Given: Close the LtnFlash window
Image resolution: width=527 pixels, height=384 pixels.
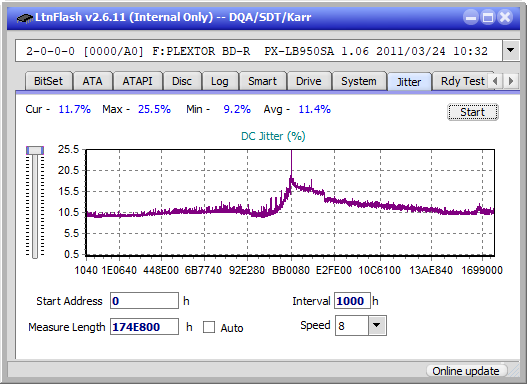Looking at the screenshot, I should tap(505, 17).
